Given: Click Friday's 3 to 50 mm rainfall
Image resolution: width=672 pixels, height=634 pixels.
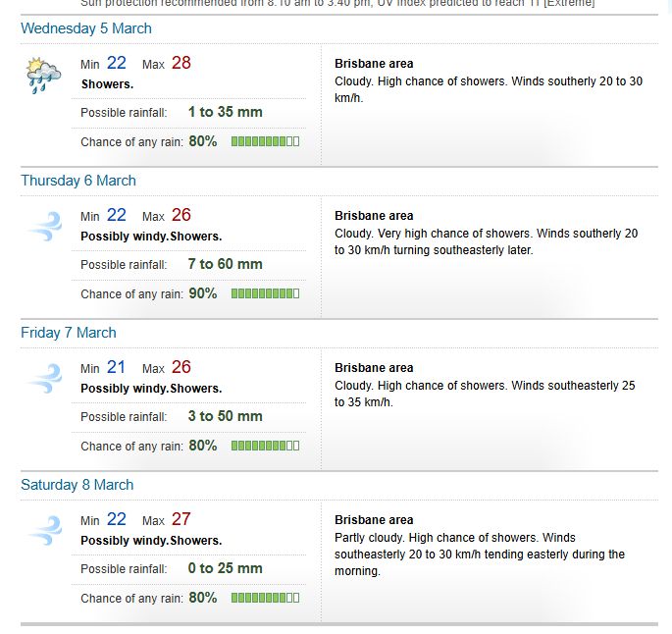Looking at the screenshot, I should [226, 416].
